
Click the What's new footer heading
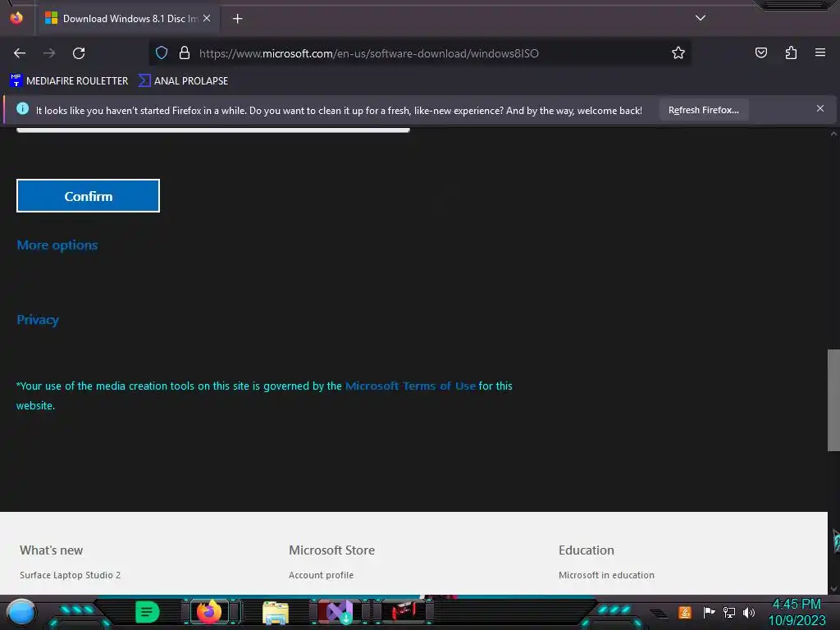[52, 550]
